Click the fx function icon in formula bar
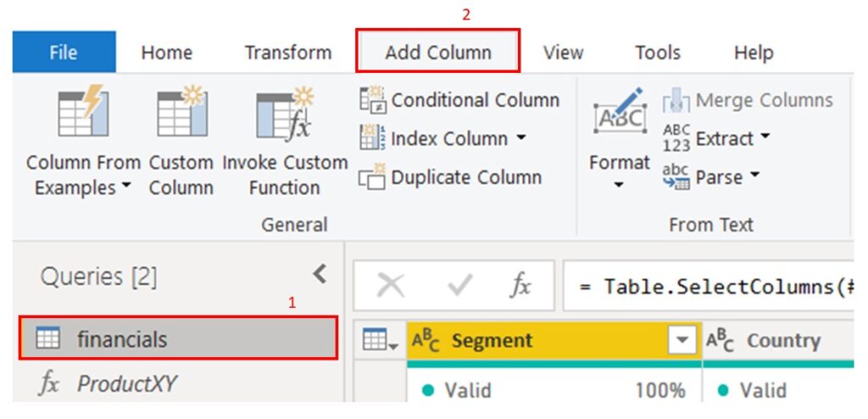The height and width of the screenshot is (419, 868). [x=520, y=286]
